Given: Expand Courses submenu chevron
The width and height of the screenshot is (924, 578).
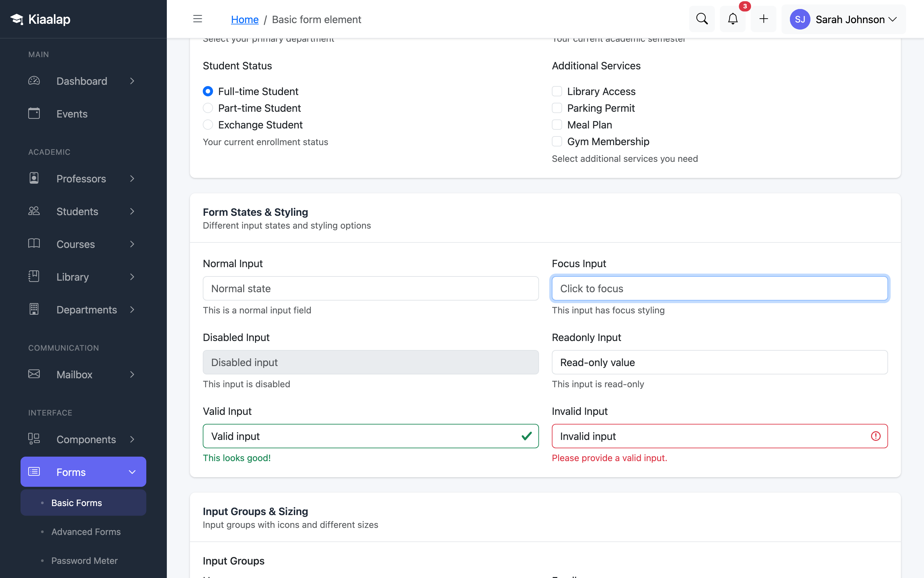Looking at the screenshot, I should pyautogui.click(x=132, y=244).
